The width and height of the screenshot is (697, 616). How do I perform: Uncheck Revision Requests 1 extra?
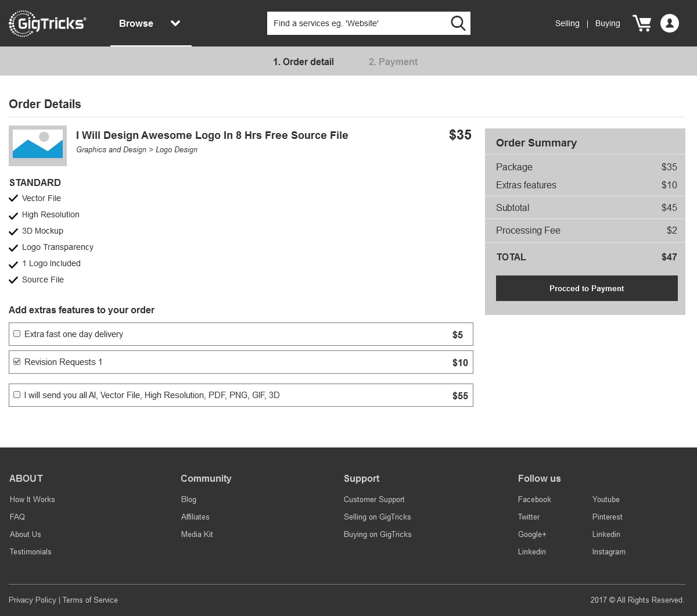pos(17,361)
